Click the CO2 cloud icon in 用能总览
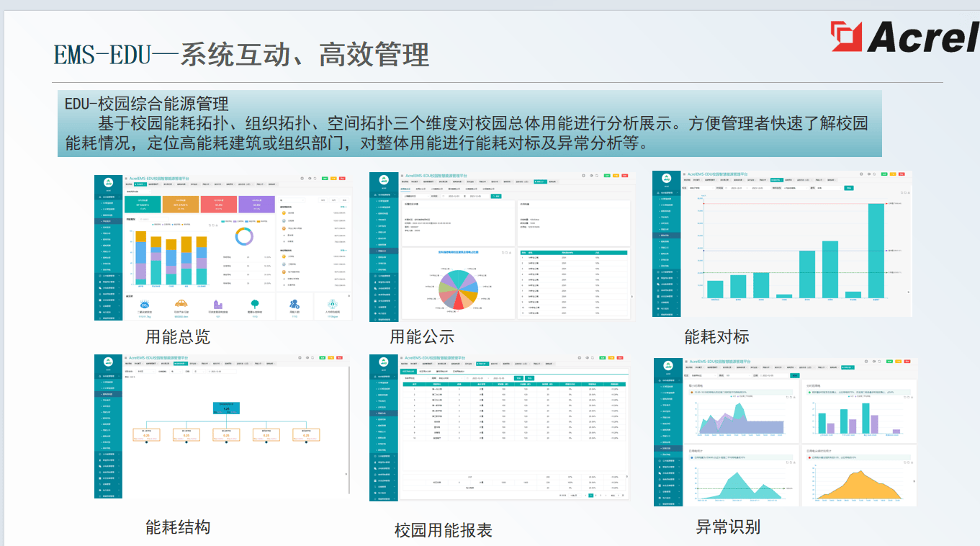Viewport: 980px width, 546px height. 144,305
